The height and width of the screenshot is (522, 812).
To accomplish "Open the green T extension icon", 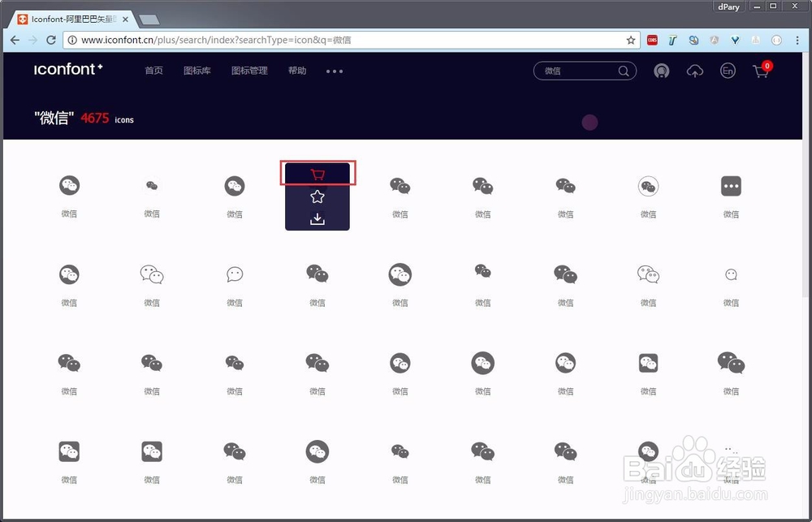I will (x=672, y=40).
